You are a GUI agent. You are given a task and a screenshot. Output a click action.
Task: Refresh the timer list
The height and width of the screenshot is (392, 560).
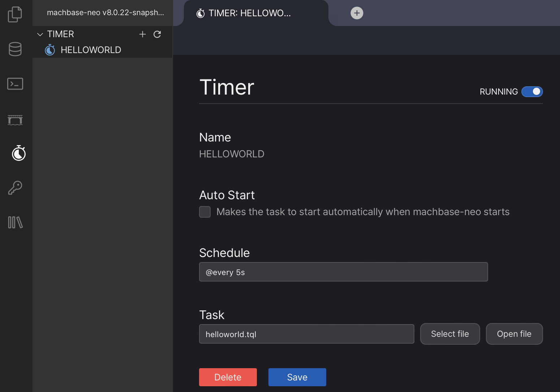click(x=157, y=34)
